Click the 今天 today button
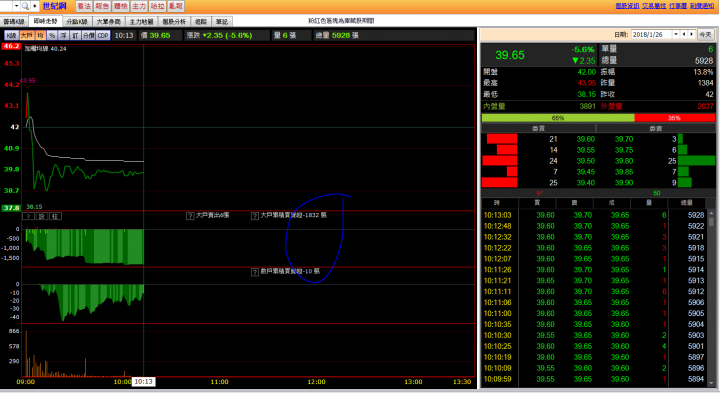This screenshot has width=720, height=393. pos(705,34)
